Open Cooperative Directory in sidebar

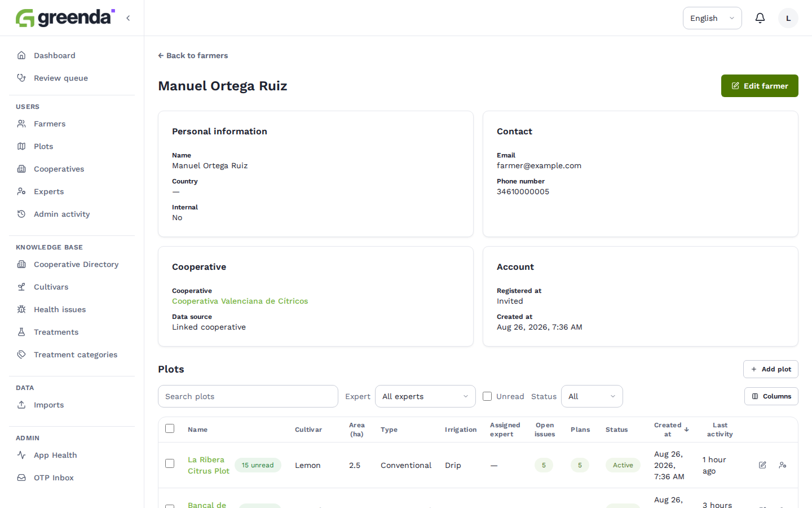76,264
